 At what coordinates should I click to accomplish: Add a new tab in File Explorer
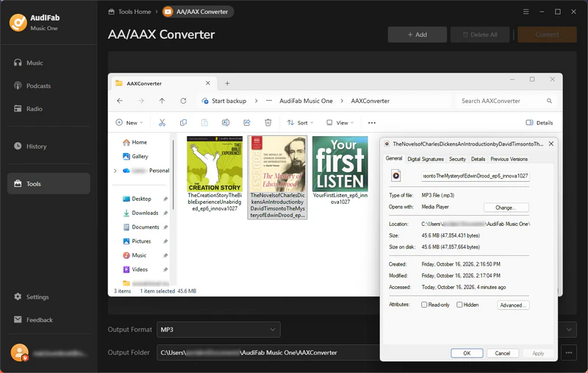227,83
